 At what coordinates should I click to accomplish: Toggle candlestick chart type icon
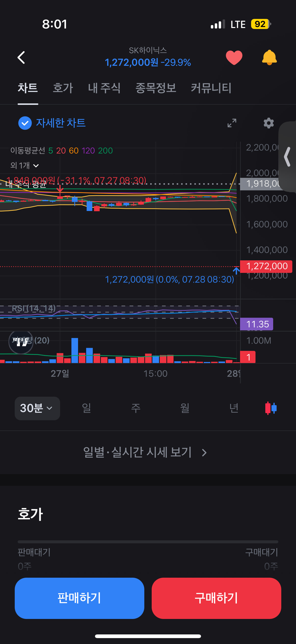click(x=271, y=408)
